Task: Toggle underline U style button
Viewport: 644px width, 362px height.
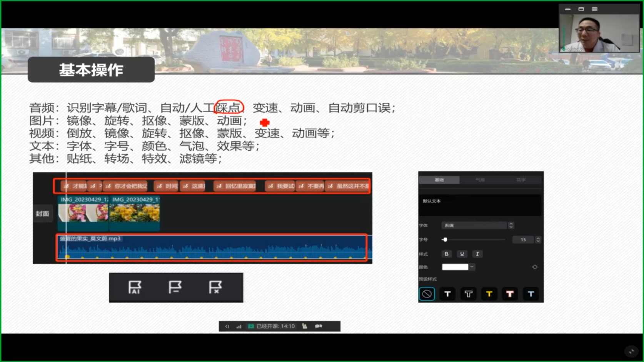Action: [462, 254]
